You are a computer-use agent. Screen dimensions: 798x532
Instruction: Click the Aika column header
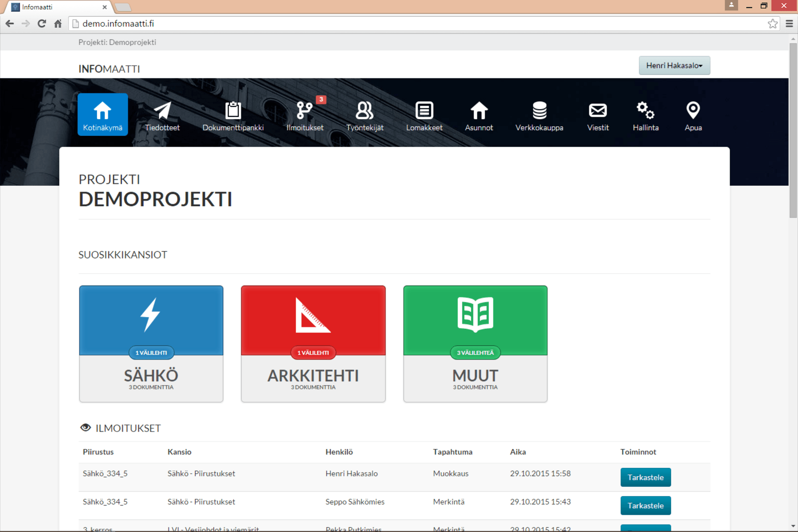(x=518, y=452)
